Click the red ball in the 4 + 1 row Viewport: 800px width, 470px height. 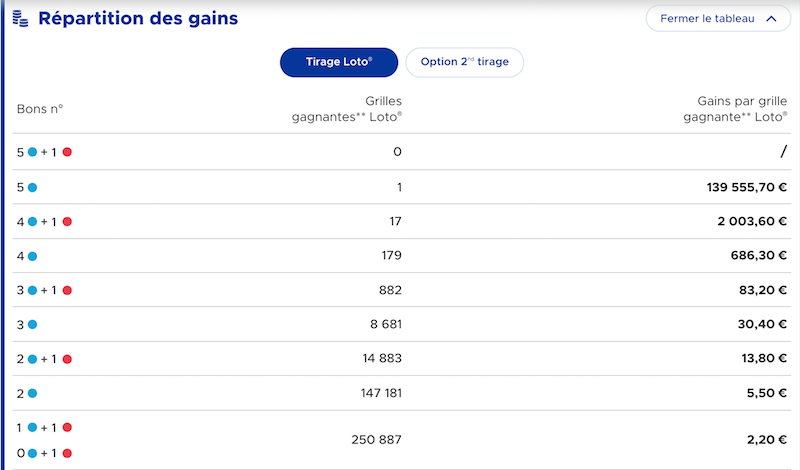[67, 221]
